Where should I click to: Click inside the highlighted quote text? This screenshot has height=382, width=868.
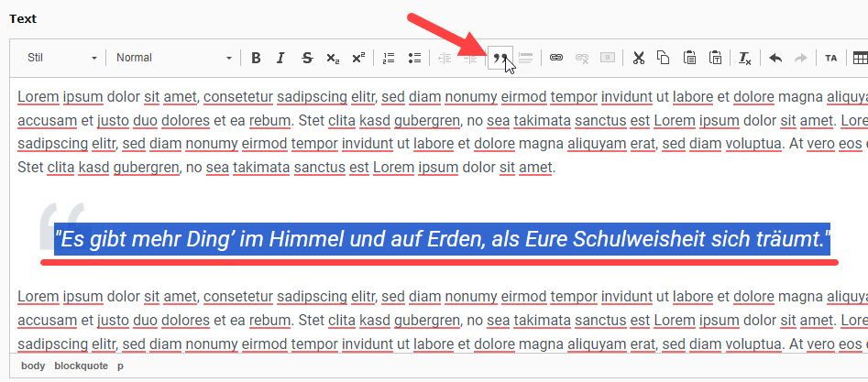pyautogui.click(x=442, y=240)
